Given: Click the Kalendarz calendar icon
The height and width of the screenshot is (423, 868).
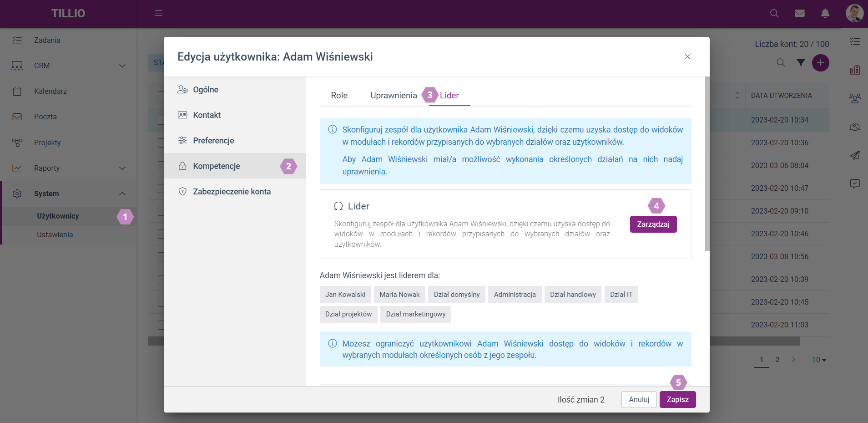Looking at the screenshot, I should pyautogui.click(x=17, y=91).
